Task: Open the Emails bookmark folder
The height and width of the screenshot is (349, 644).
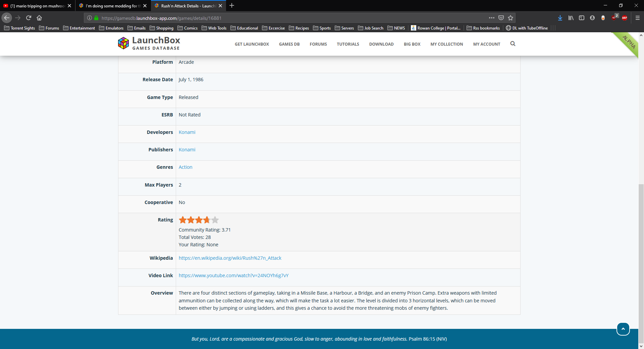Action: [x=137, y=28]
